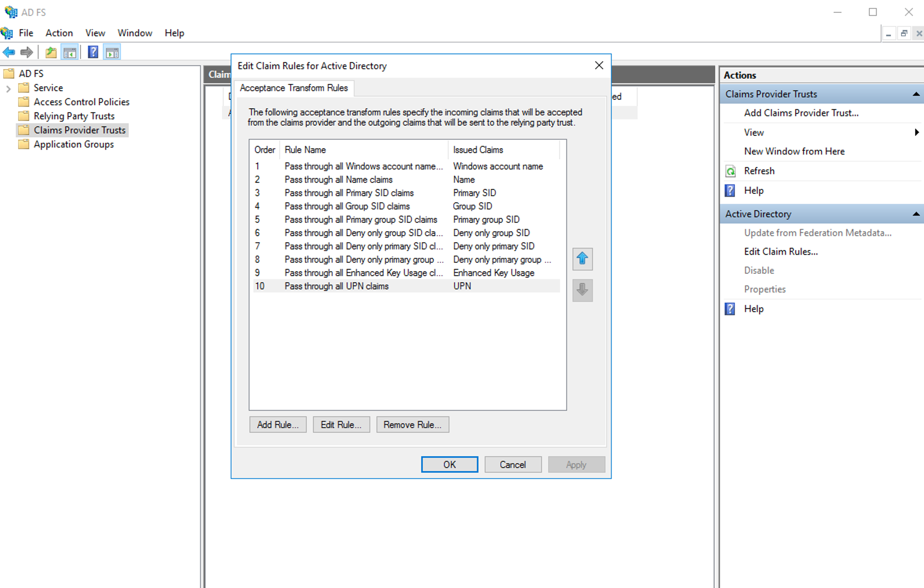Click New Window from Here action
Image resolution: width=924 pixels, height=588 pixels.
point(794,151)
